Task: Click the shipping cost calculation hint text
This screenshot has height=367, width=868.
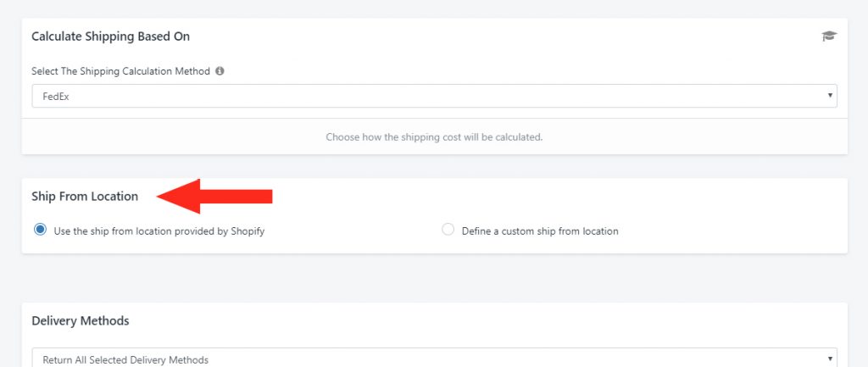Action: [434, 136]
